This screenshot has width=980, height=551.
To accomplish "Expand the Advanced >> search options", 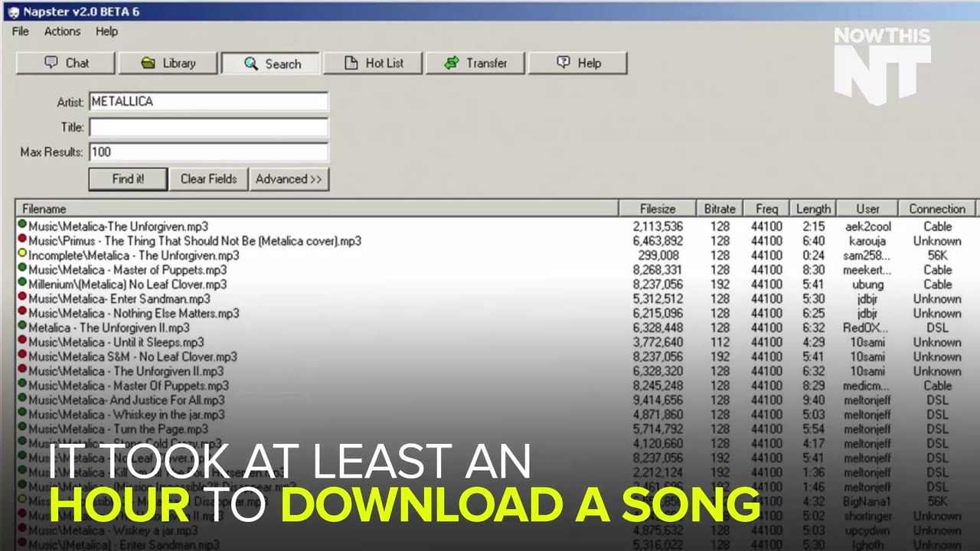I will pyautogui.click(x=289, y=179).
